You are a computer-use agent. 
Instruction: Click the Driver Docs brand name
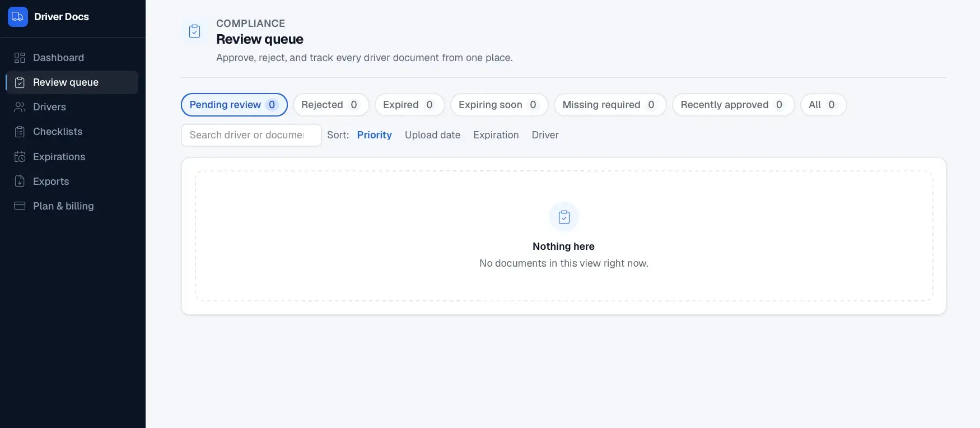coord(62,17)
